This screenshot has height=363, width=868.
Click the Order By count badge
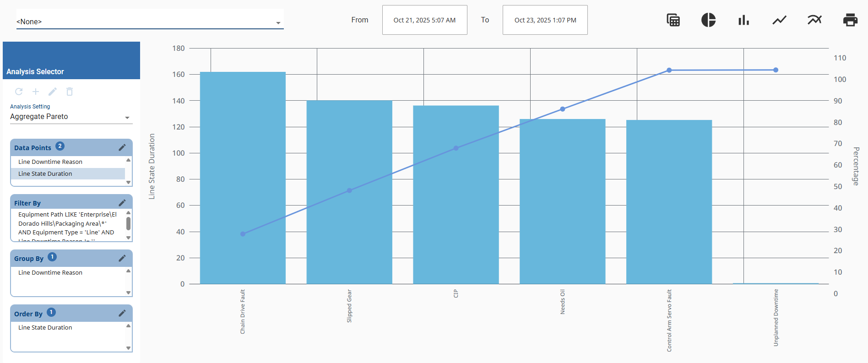point(51,312)
